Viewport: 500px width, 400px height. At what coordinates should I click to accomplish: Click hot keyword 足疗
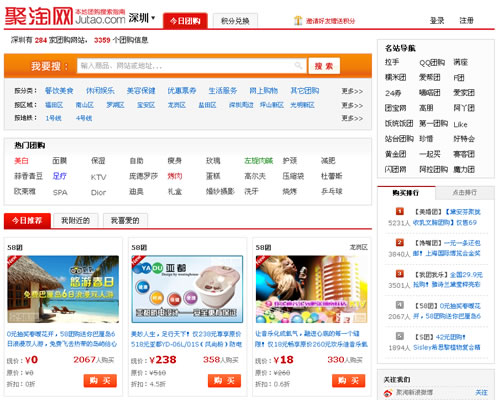60,176
